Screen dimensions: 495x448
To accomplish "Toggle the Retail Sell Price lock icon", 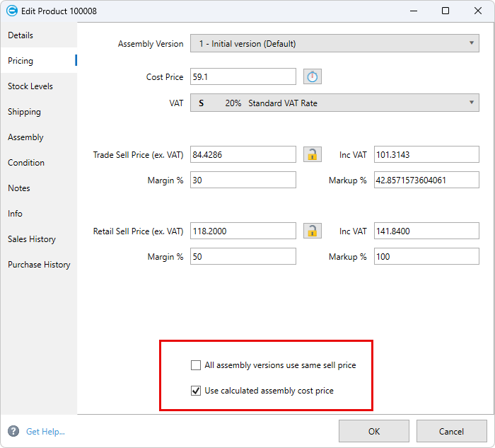I will pos(312,231).
